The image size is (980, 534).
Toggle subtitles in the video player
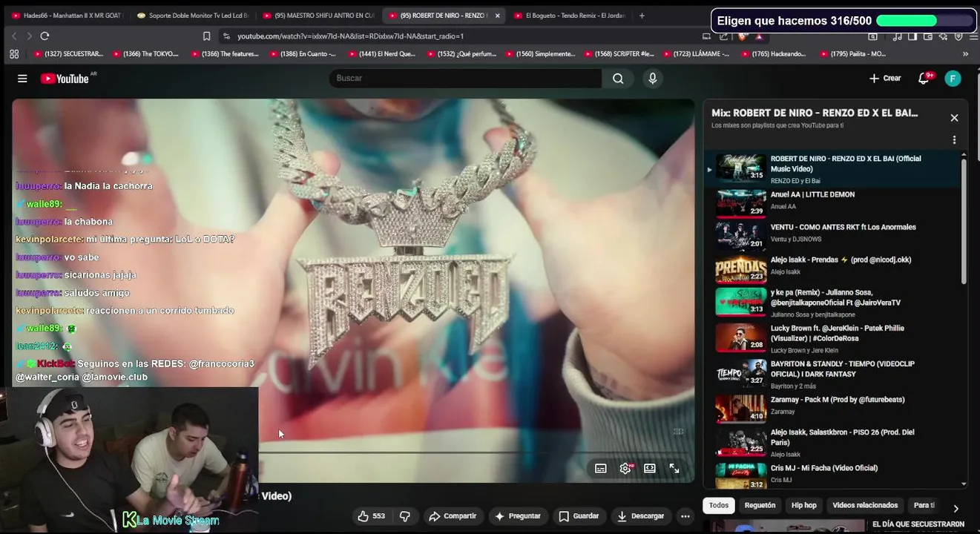601,469
